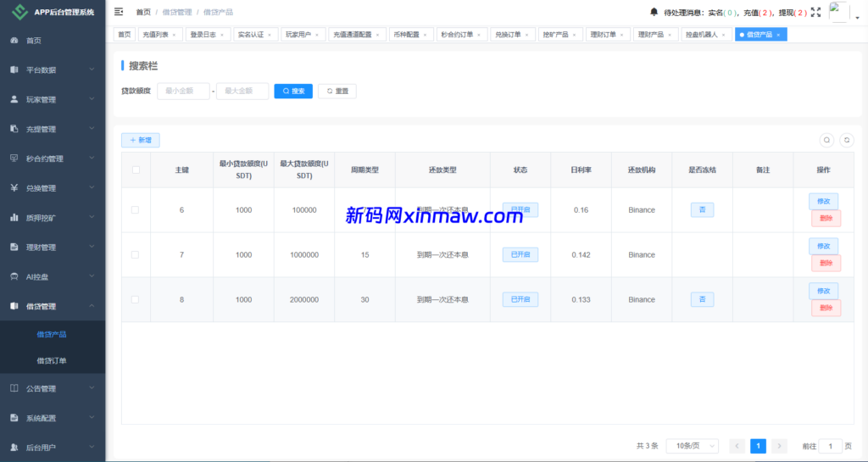Collapse sidebar with the hamburger icon
Screen dimensions: 868x462
point(119,12)
